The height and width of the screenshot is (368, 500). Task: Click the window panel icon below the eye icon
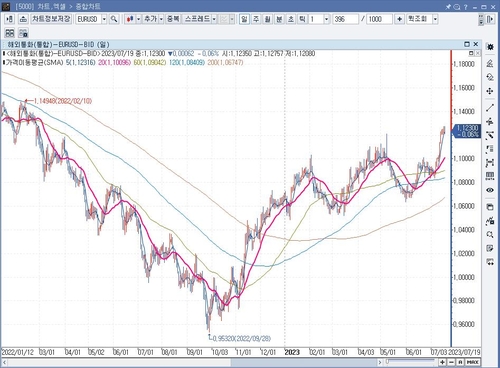click(x=490, y=207)
